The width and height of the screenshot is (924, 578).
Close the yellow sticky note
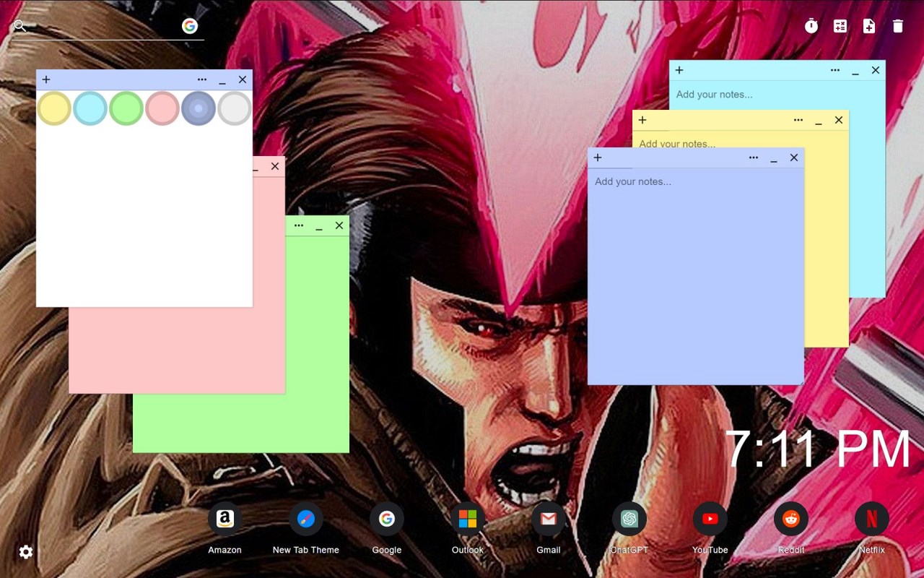click(839, 120)
